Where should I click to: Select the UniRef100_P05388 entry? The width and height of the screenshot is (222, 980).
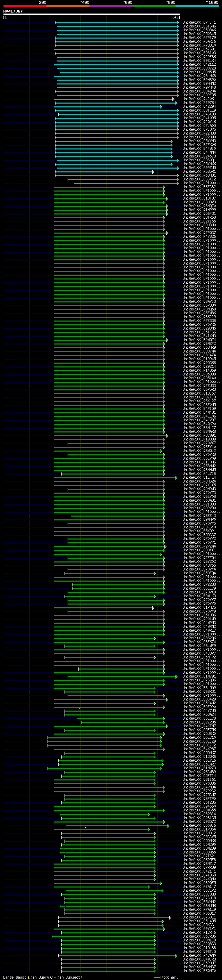point(199,374)
